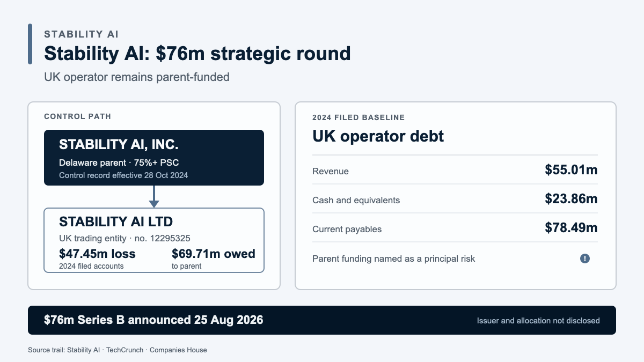Click the UK operator debt heading
Viewport: 644px width, 362px height.
pyautogui.click(x=378, y=136)
